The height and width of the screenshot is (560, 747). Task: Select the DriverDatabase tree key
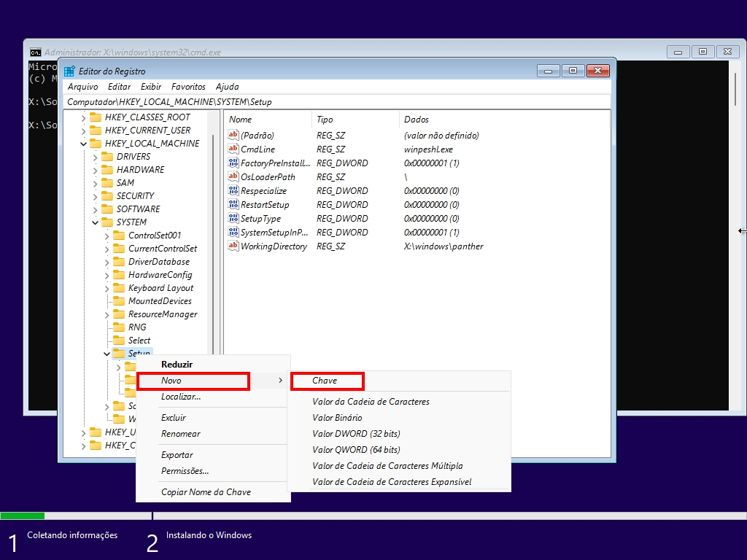(x=158, y=262)
